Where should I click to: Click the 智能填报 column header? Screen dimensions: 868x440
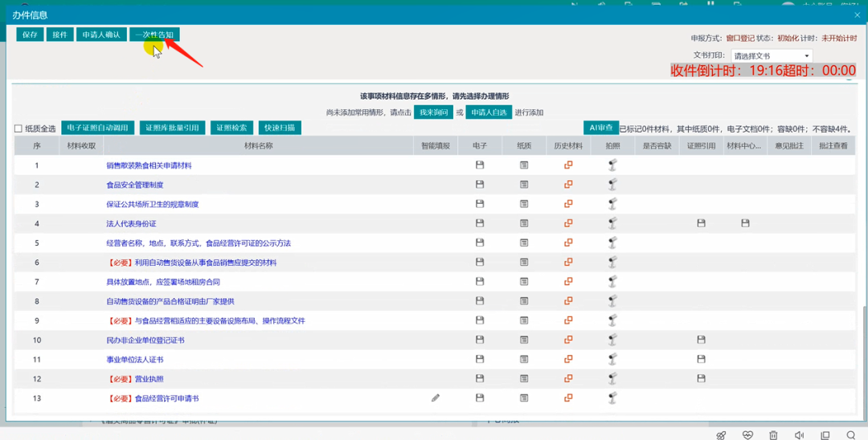tap(436, 146)
